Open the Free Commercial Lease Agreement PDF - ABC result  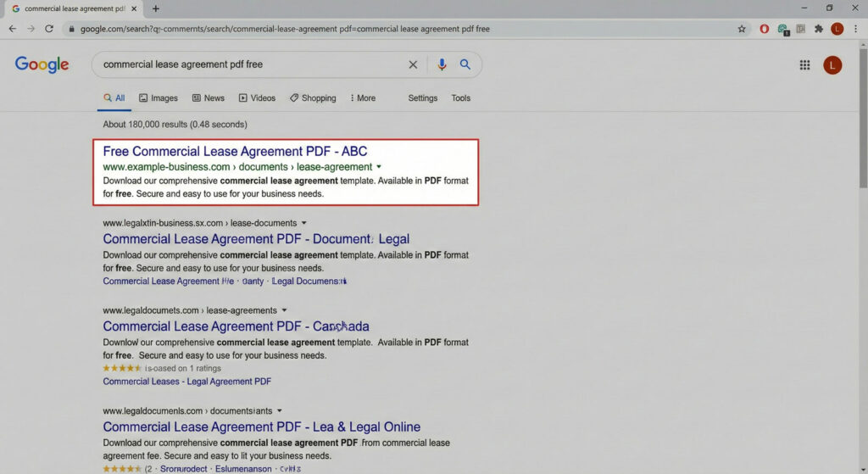pos(235,152)
